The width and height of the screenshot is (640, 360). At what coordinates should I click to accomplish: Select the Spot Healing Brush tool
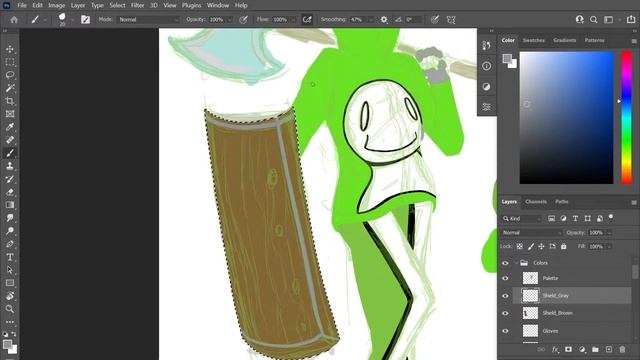coord(10,140)
